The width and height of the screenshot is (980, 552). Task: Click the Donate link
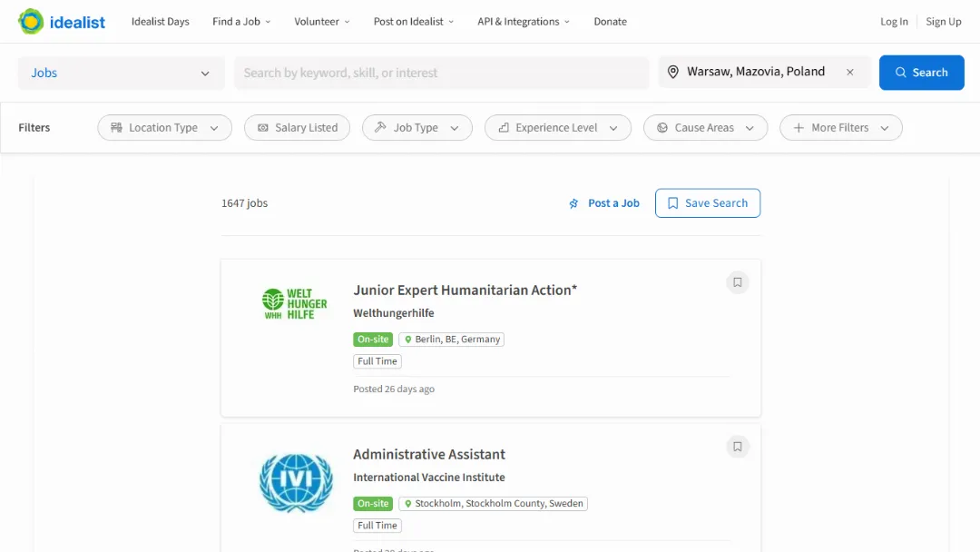click(610, 21)
